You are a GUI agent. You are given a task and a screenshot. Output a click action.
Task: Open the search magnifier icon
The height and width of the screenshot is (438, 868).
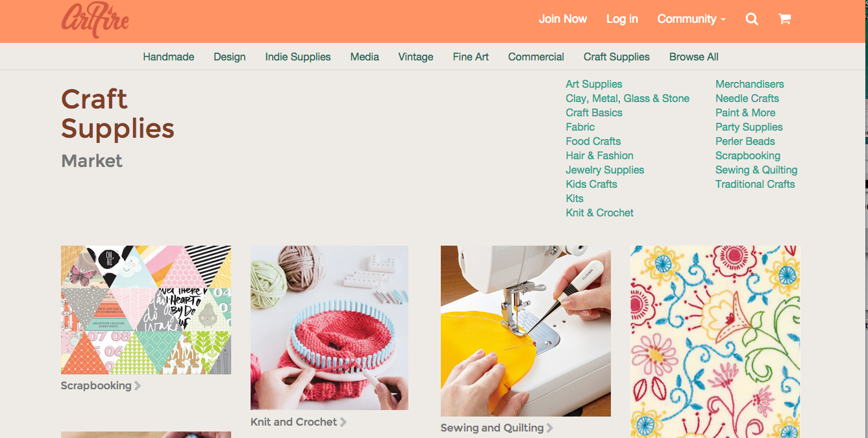tap(752, 19)
